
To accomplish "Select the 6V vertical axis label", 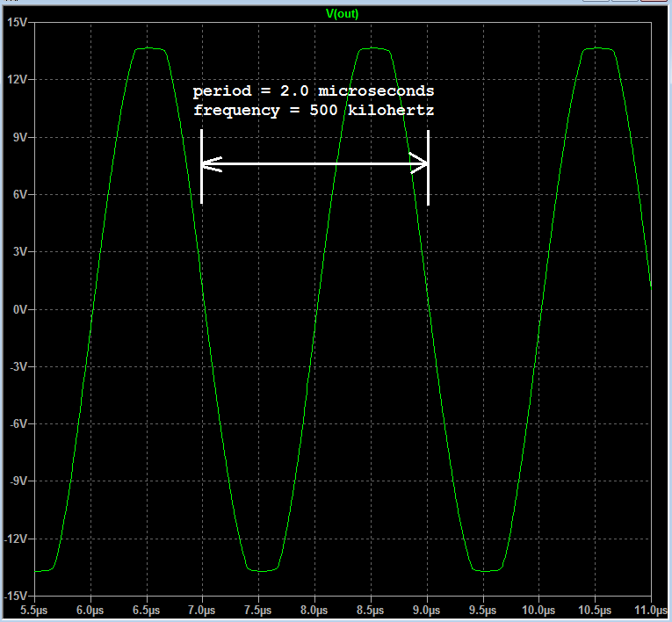I will pyautogui.click(x=19, y=195).
